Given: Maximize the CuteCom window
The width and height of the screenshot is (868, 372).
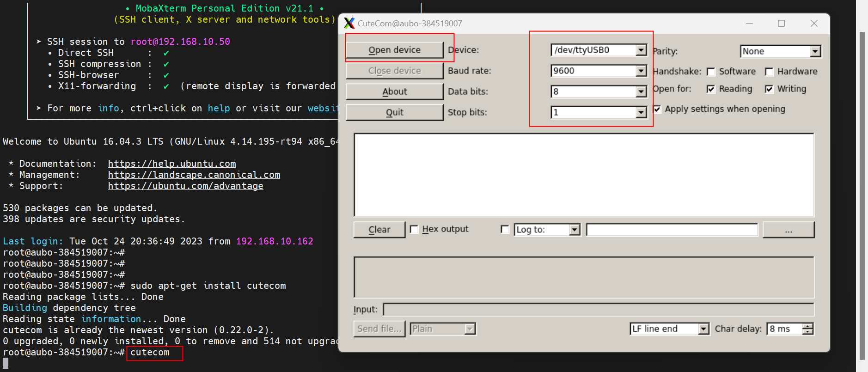Looking at the screenshot, I should 781,23.
